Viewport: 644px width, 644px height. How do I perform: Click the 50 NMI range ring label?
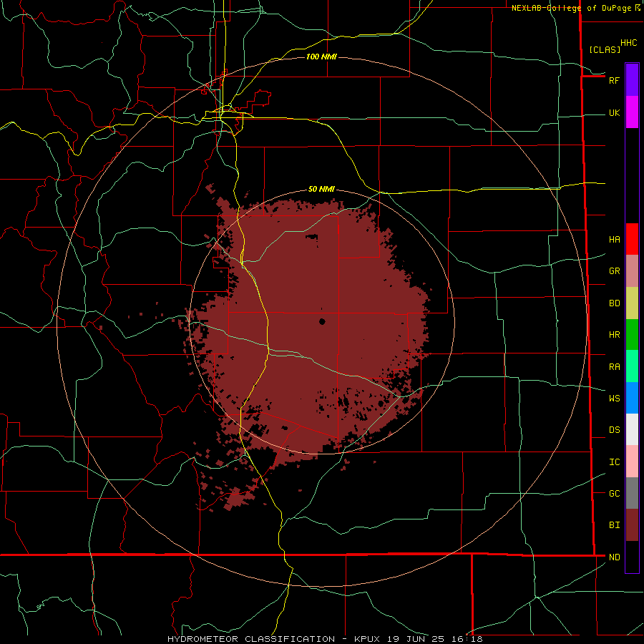click(x=321, y=190)
